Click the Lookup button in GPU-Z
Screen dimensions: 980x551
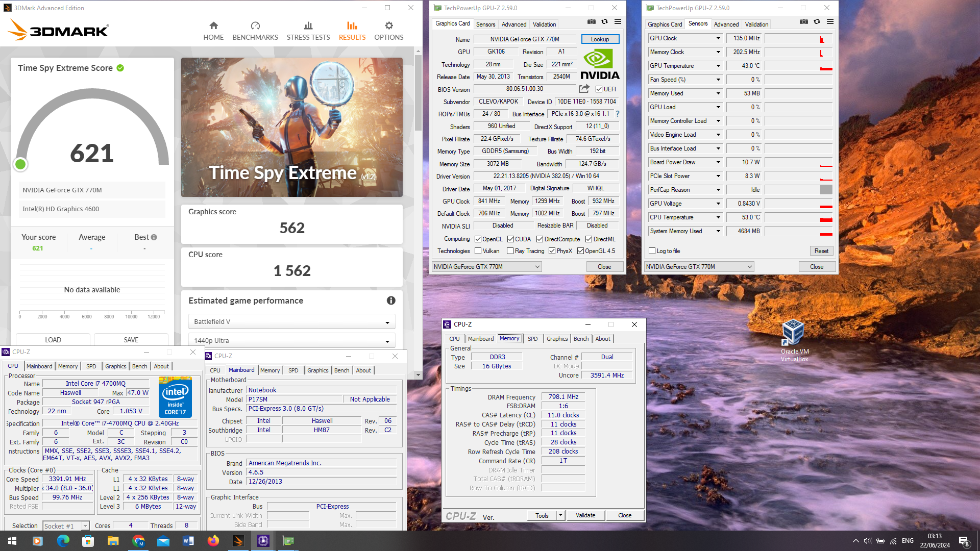pos(600,39)
